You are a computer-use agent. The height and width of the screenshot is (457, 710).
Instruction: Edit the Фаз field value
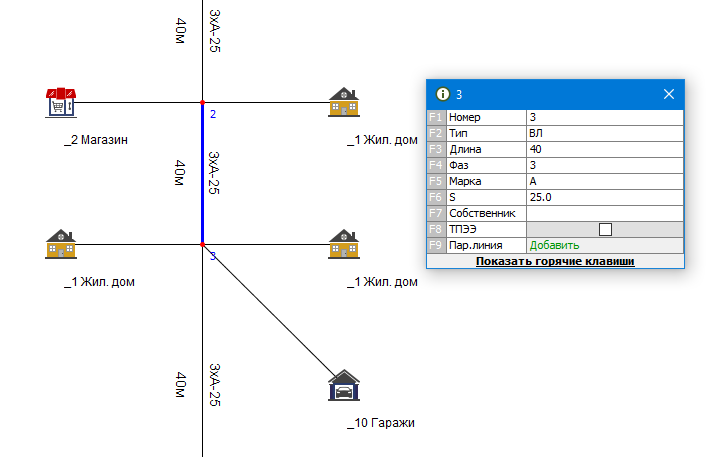(x=605, y=165)
